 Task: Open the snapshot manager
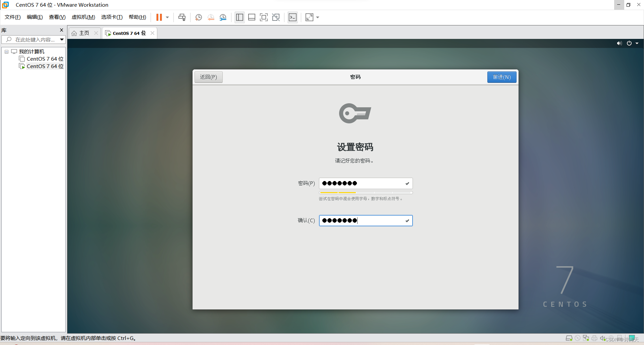click(223, 17)
